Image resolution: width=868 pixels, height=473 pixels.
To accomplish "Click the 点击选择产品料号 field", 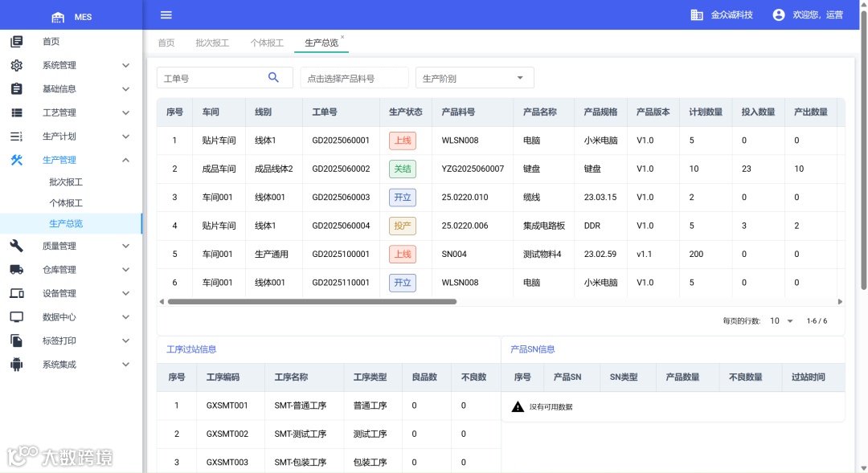I will coord(354,78).
